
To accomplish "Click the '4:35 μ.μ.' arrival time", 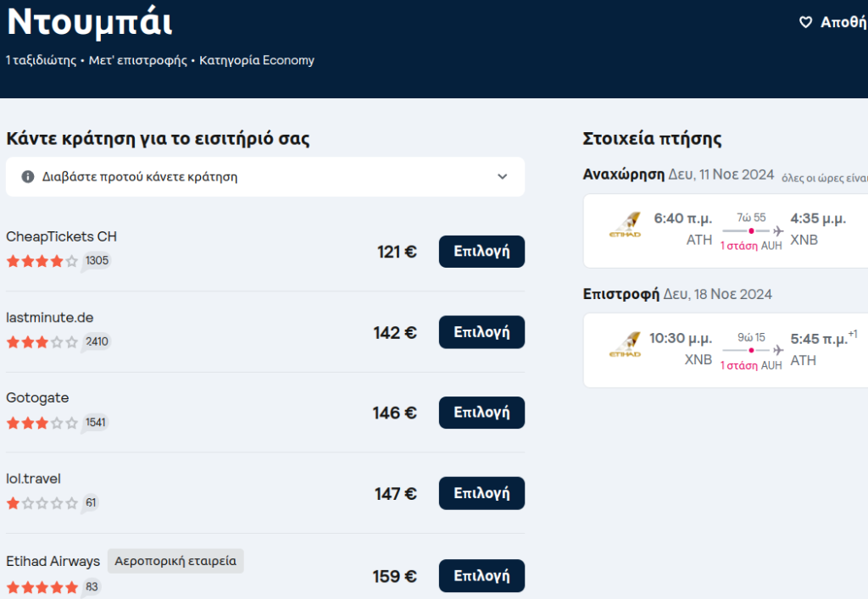I will click(x=818, y=219).
